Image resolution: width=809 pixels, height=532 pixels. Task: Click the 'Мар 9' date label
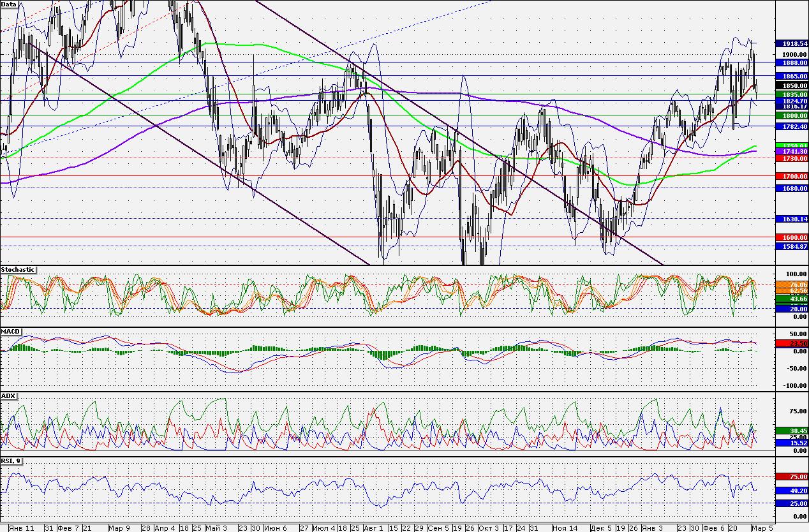[119, 528]
